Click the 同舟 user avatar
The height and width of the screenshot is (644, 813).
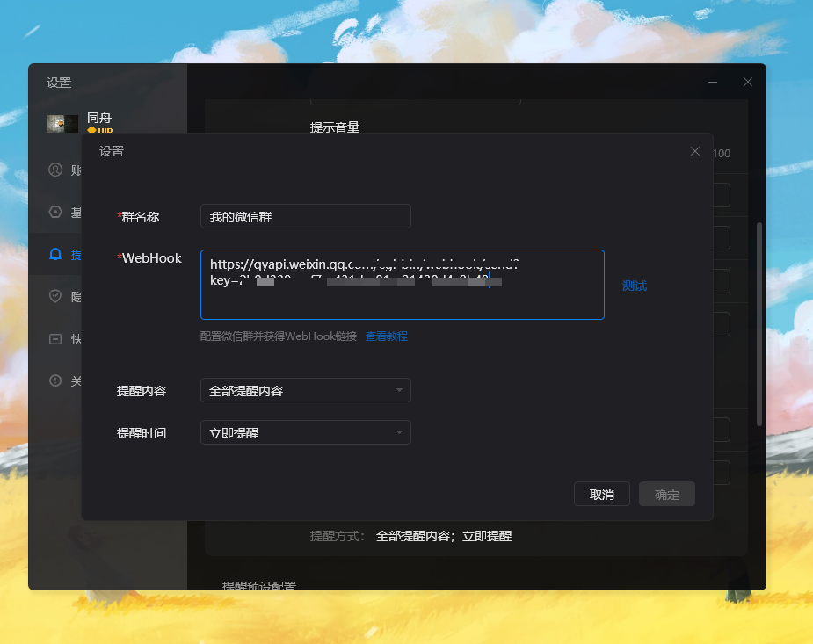[62, 124]
